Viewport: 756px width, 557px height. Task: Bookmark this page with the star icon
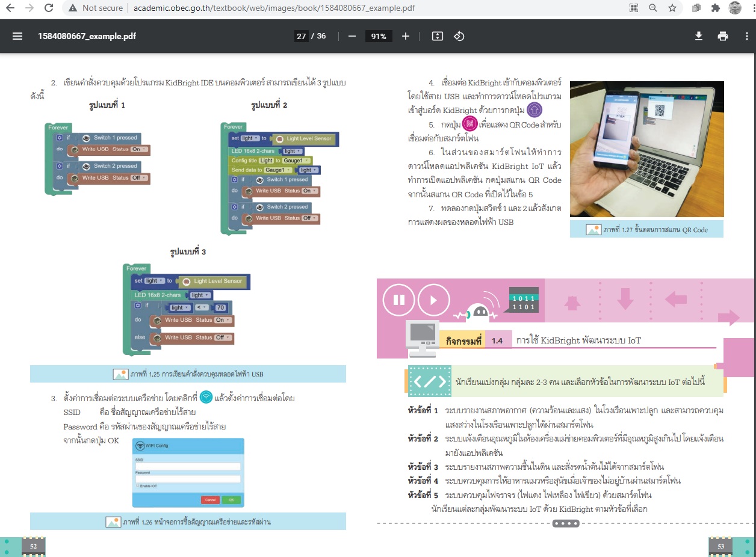pos(672,8)
